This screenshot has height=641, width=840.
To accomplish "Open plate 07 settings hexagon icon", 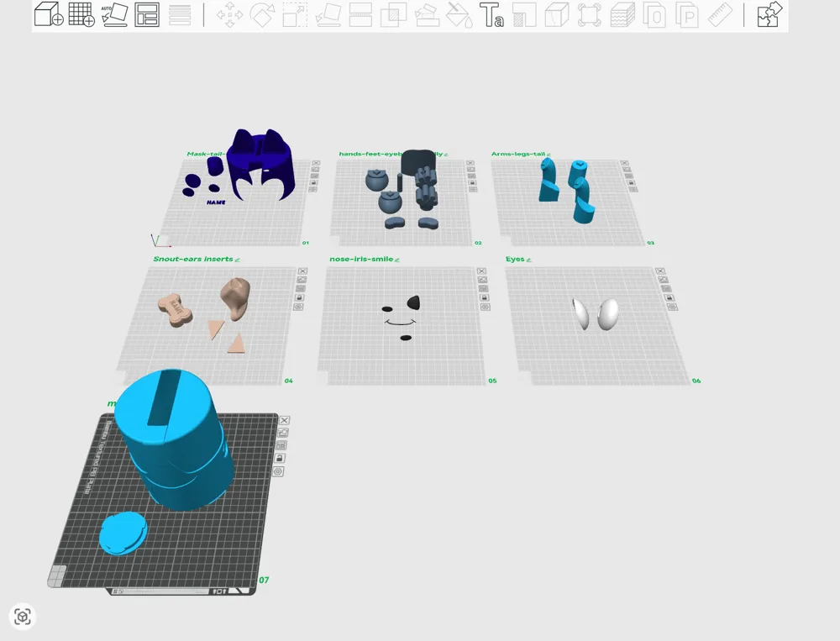I will (x=277, y=471).
